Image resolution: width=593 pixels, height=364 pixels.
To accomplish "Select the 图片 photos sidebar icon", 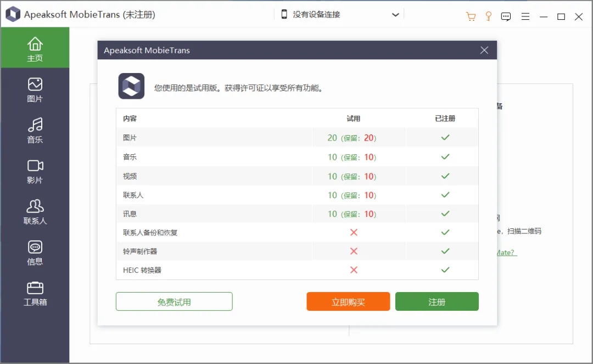I will (35, 89).
